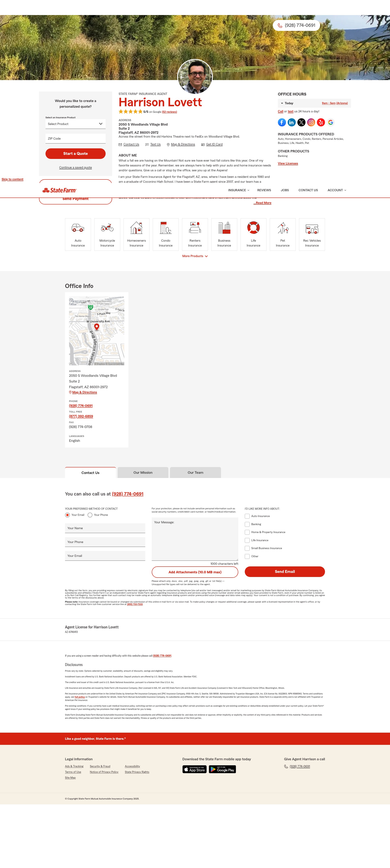This screenshot has width=390, height=868.
Task: Click into the Your Email input field
Action: pyautogui.click(x=105, y=556)
